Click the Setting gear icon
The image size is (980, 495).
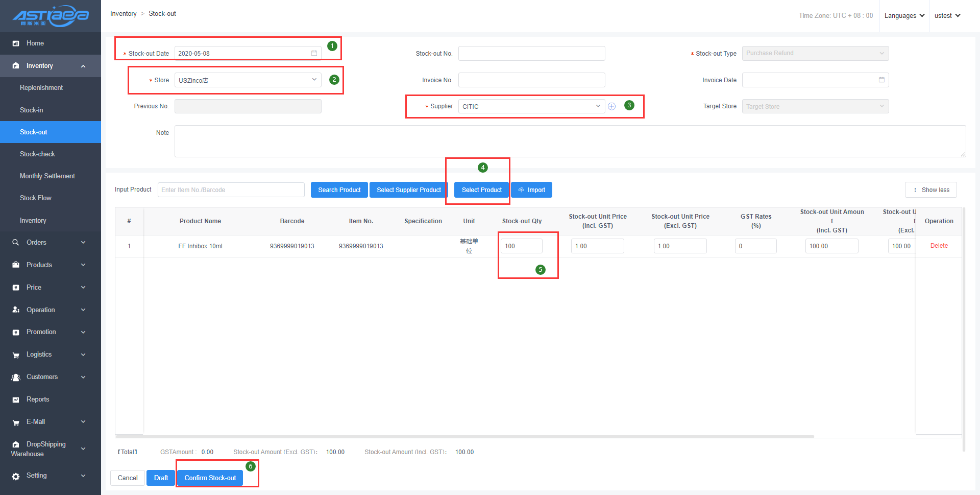tap(16, 476)
